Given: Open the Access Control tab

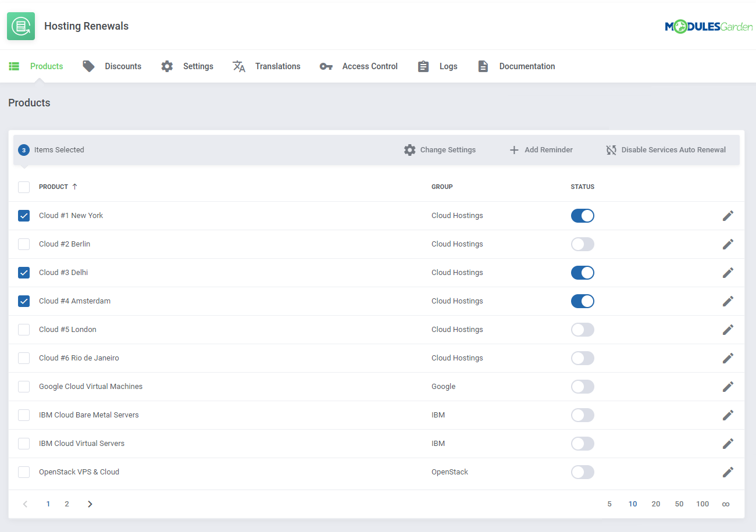Looking at the screenshot, I should [359, 66].
